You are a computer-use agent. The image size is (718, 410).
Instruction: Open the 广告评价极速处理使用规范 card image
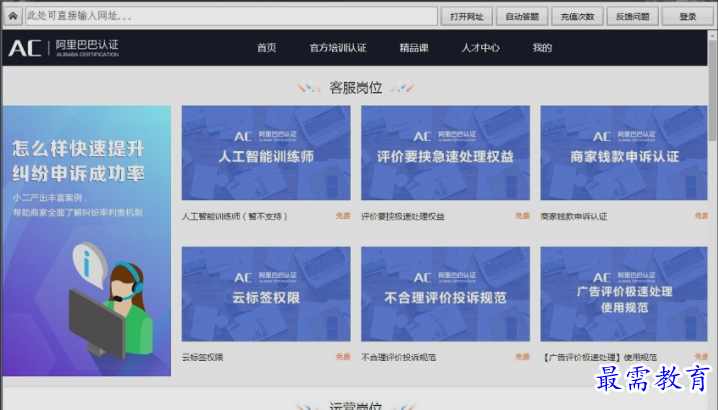tap(624, 294)
